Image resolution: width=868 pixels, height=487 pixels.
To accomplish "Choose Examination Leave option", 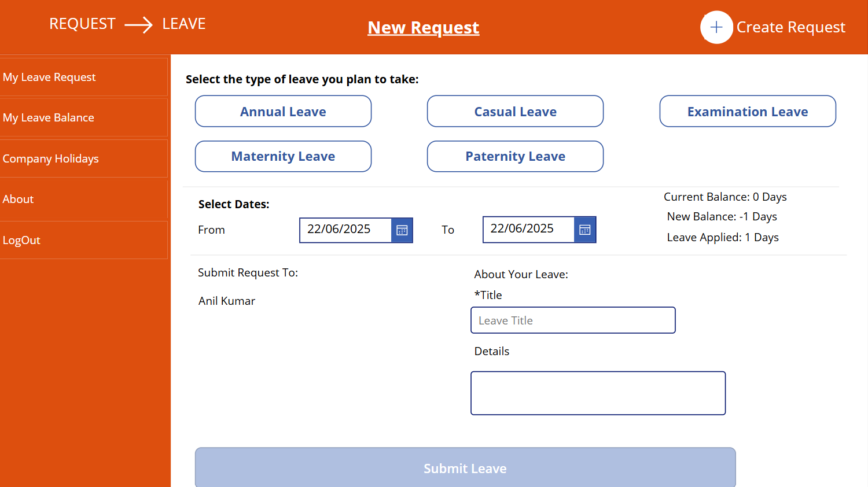I will click(x=748, y=111).
